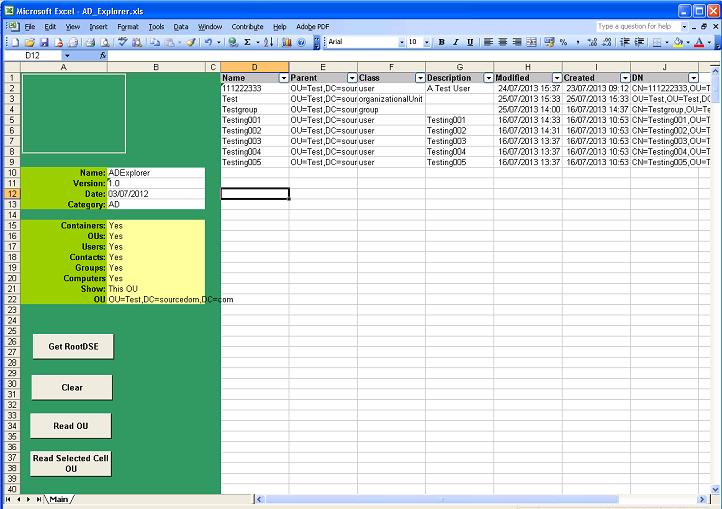The width and height of the screenshot is (722, 509).
Task: Open a file with the Open folder icon
Action: (x=30, y=43)
